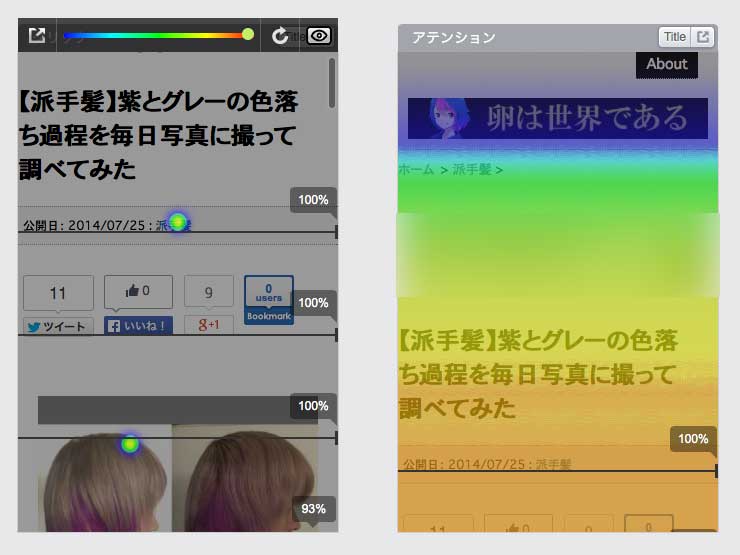The height and width of the screenshot is (555, 740).
Task: Click the right hair photo thumbnail
Action: pyautogui.click(x=245, y=478)
